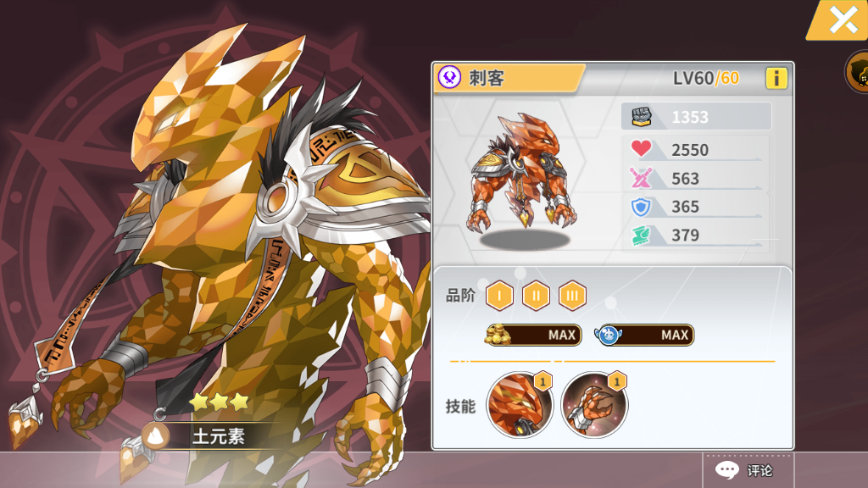868x488 pixels.
Task: Tap the pink crossed swords attack icon
Action: point(641,178)
